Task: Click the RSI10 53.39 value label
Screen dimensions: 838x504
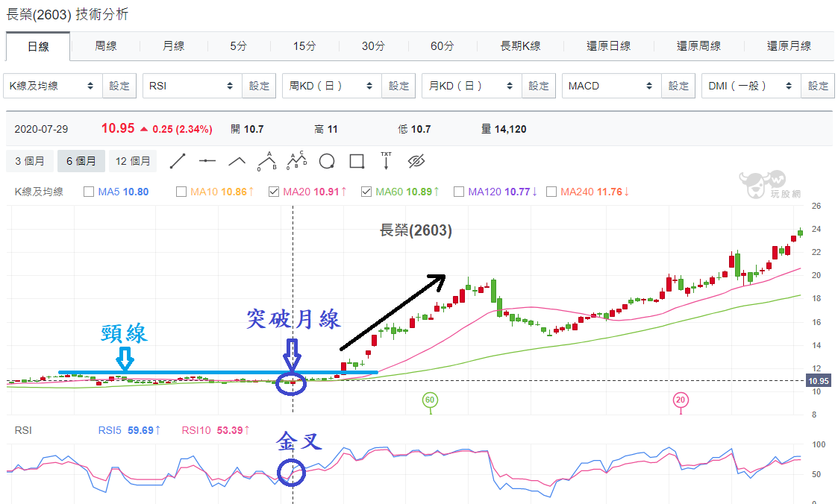Action: (x=216, y=430)
